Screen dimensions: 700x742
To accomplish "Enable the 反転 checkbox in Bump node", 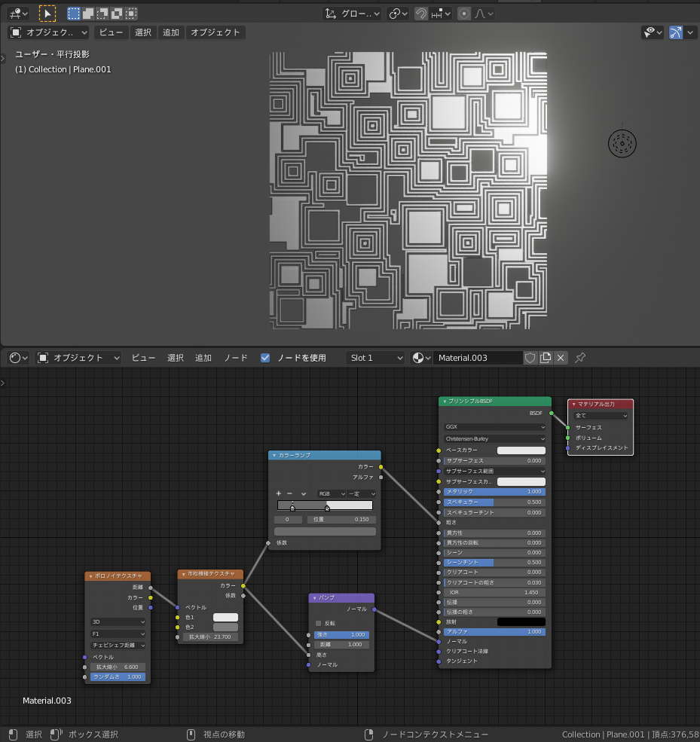I will click(318, 623).
